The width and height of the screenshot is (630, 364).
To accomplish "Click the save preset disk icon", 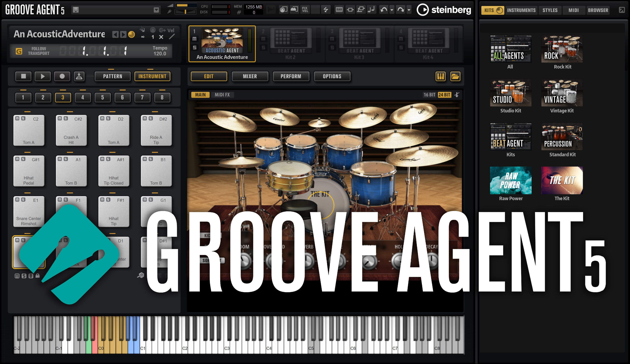I will tap(76, 10).
